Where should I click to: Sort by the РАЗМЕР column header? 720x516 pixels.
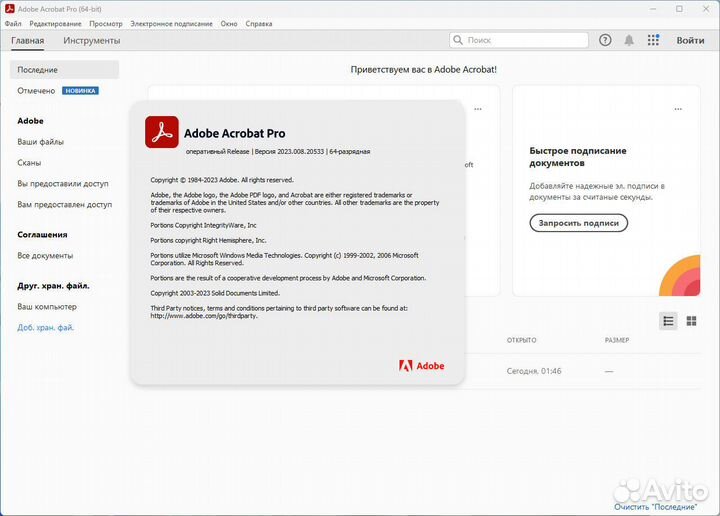coord(617,340)
